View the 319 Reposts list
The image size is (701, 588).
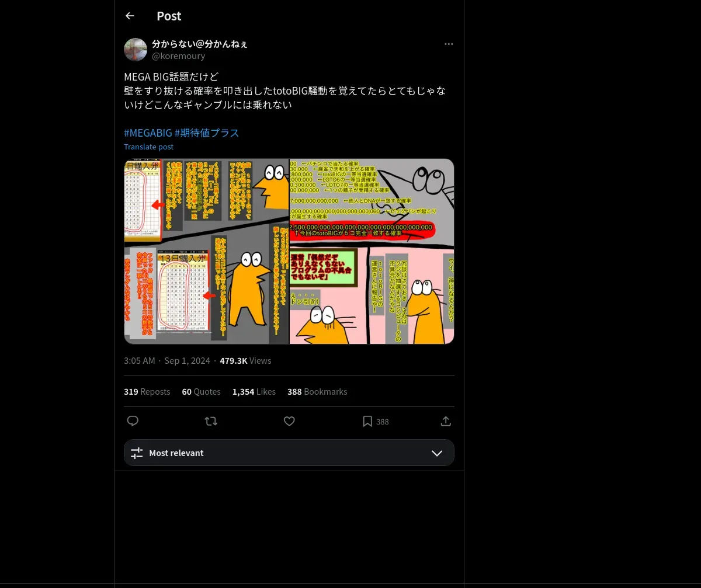tap(147, 392)
